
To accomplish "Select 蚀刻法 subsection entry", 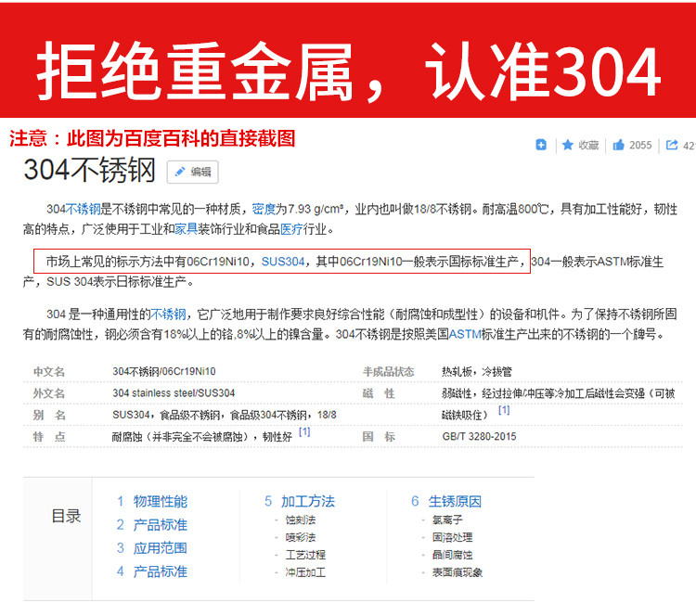I will [301, 520].
